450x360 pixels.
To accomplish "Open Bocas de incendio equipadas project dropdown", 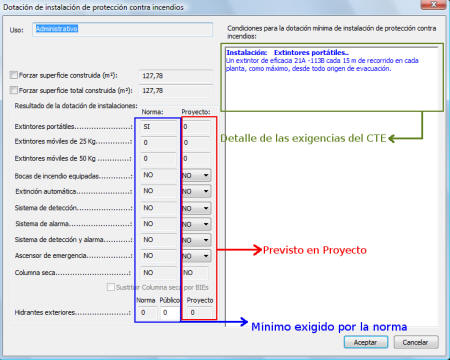I will click(x=197, y=175).
